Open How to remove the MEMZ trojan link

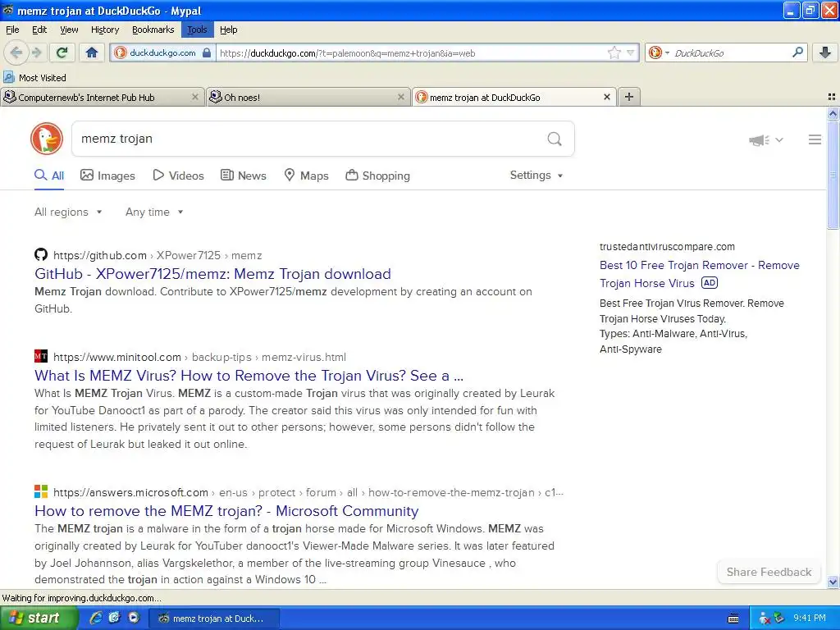226,511
